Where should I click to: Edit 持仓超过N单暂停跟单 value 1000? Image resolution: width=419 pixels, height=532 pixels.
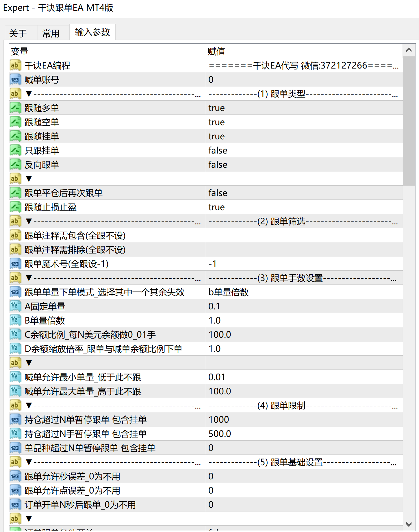(304, 420)
